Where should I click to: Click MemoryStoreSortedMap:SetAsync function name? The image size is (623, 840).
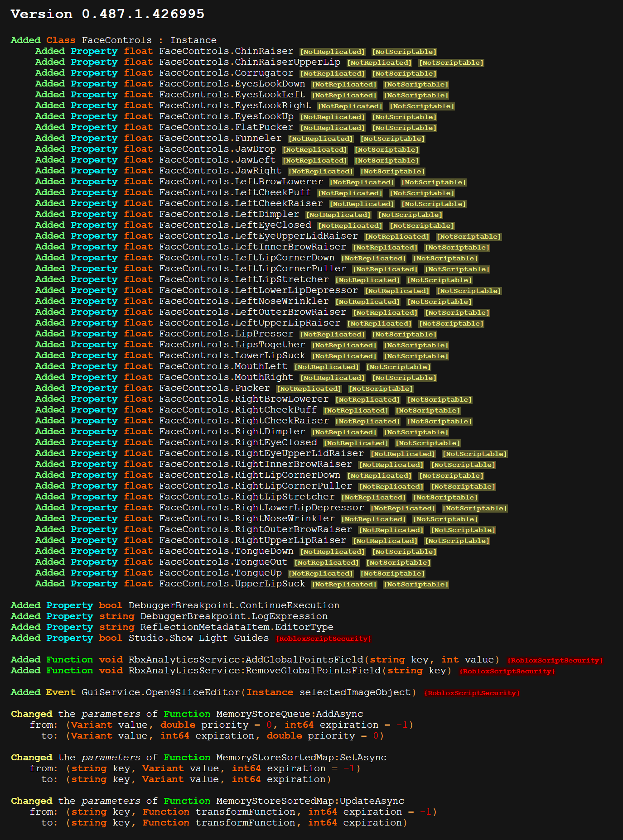[301, 758]
